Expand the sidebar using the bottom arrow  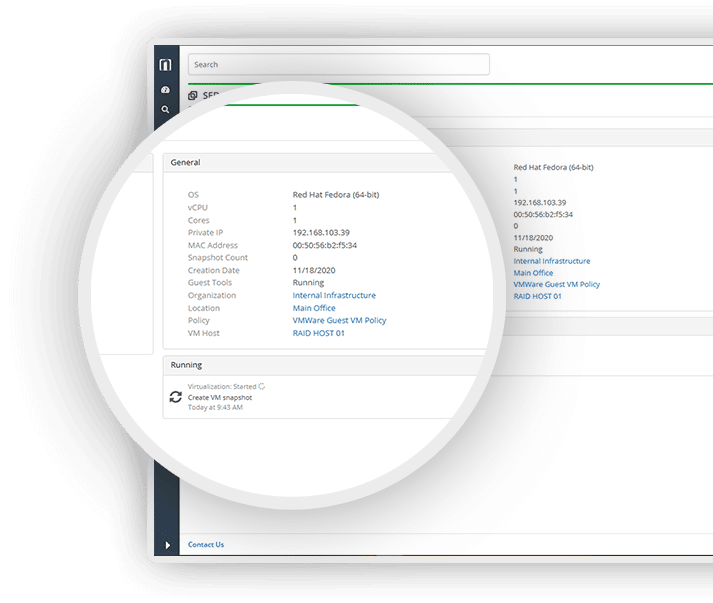click(x=166, y=545)
